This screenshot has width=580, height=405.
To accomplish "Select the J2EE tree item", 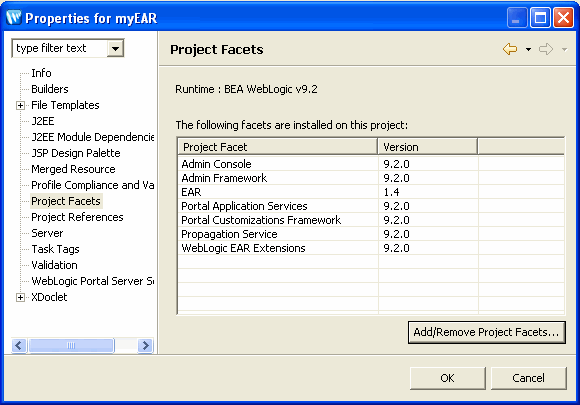I will point(43,121).
